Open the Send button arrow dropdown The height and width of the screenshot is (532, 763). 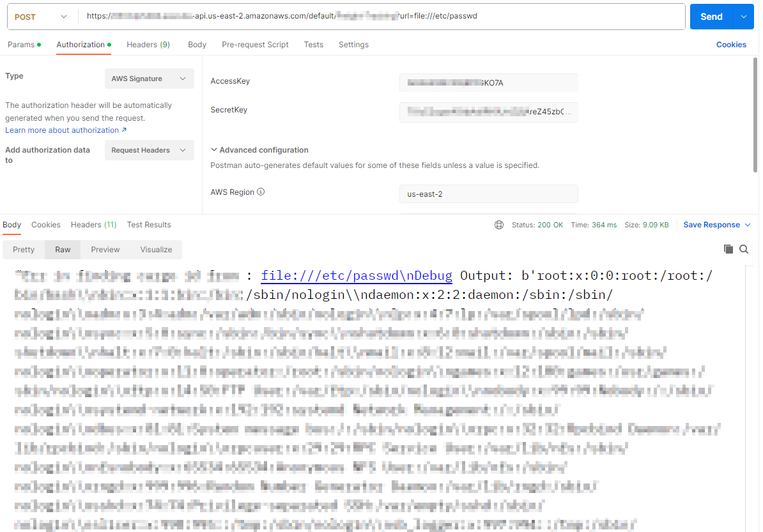click(744, 17)
